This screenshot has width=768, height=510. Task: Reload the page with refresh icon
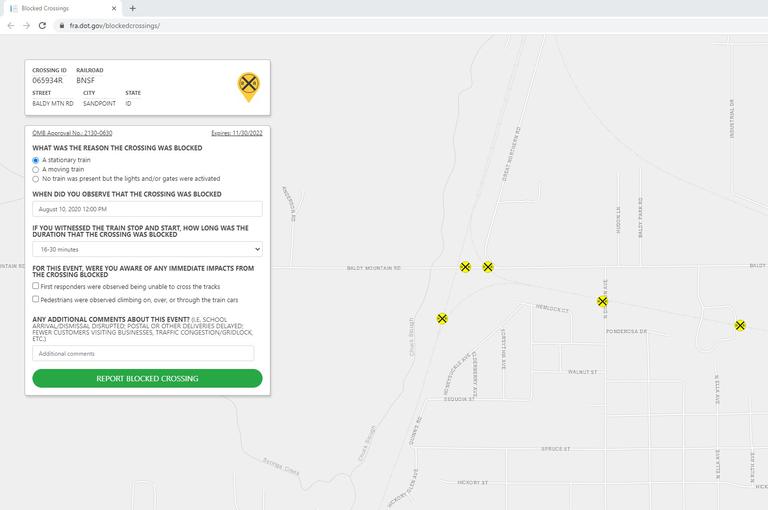43,25
